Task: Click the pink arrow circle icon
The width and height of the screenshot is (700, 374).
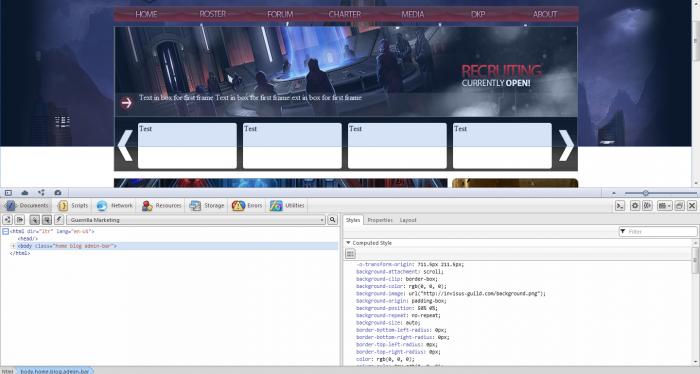Action: point(127,103)
